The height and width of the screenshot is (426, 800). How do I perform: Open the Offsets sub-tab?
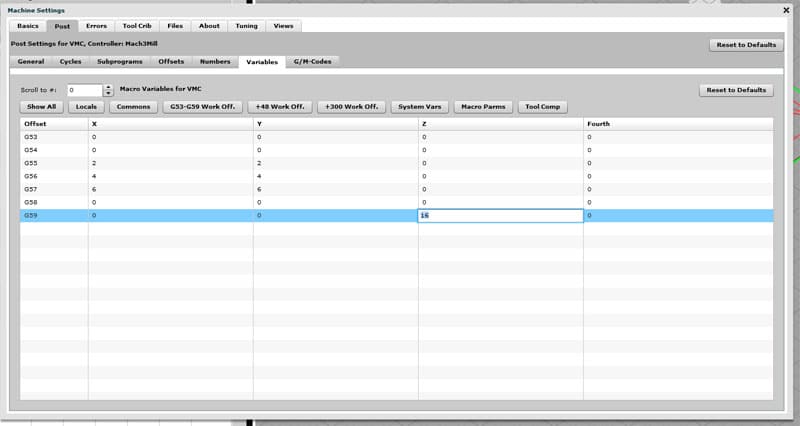coord(171,62)
